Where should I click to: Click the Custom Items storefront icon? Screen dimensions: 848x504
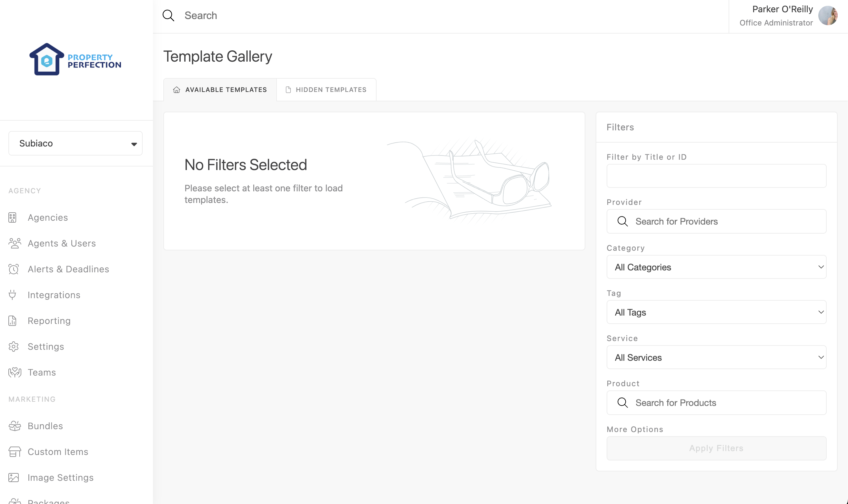[x=15, y=452]
